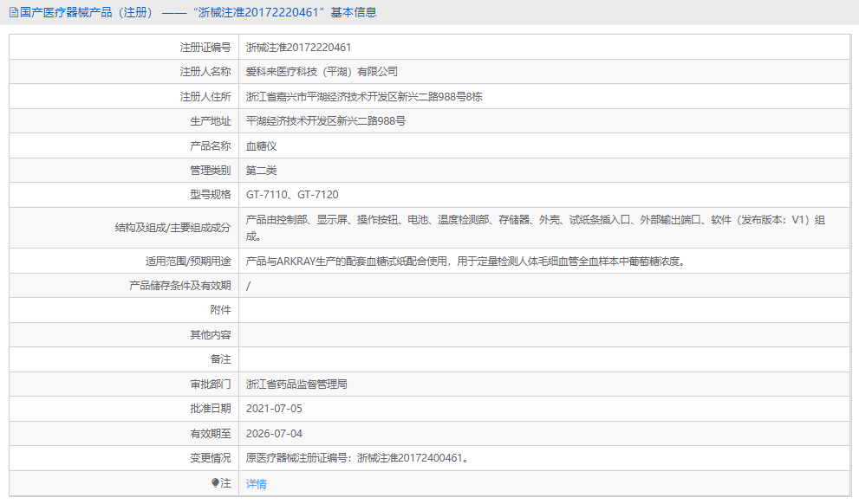Click the 血糖仪 product name cell
Image resolution: width=859 pixels, height=504 pixels.
click(x=261, y=145)
